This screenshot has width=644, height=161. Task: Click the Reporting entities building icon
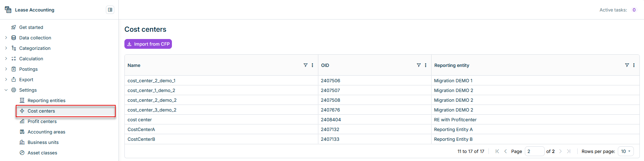[x=22, y=100]
